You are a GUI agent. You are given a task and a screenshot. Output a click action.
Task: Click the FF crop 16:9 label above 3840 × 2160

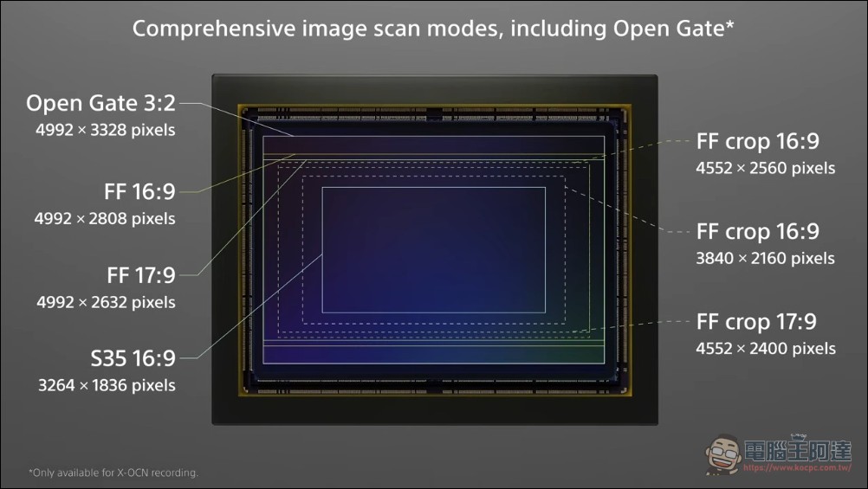[x=757, y=231]
